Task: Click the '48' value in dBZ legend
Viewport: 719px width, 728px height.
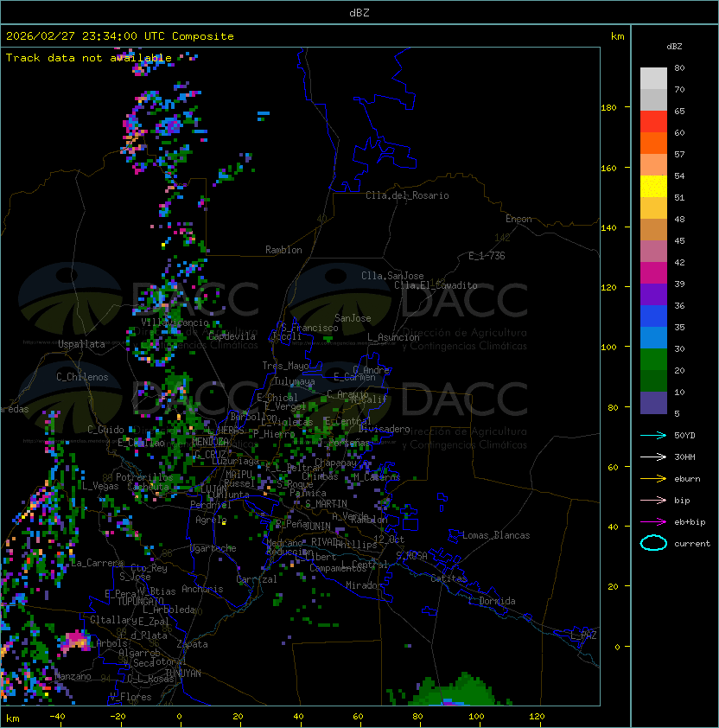Action: coord(679,219)
